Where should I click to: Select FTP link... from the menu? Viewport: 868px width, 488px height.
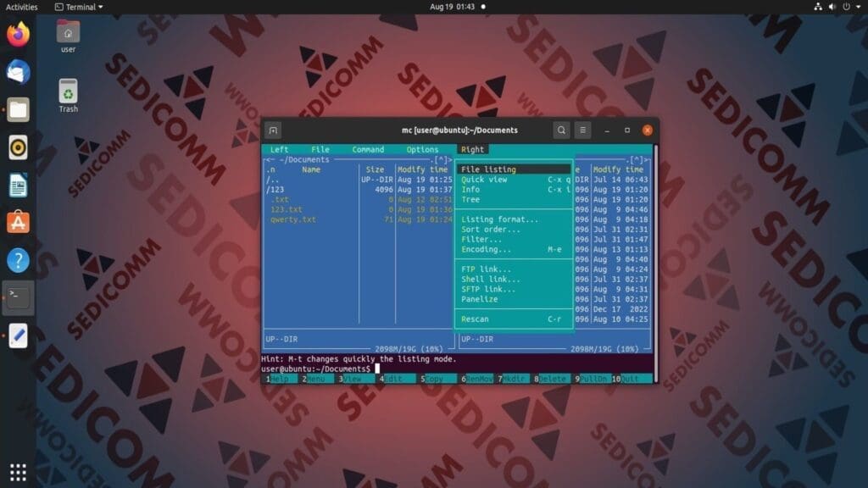(x=514, y=269)
